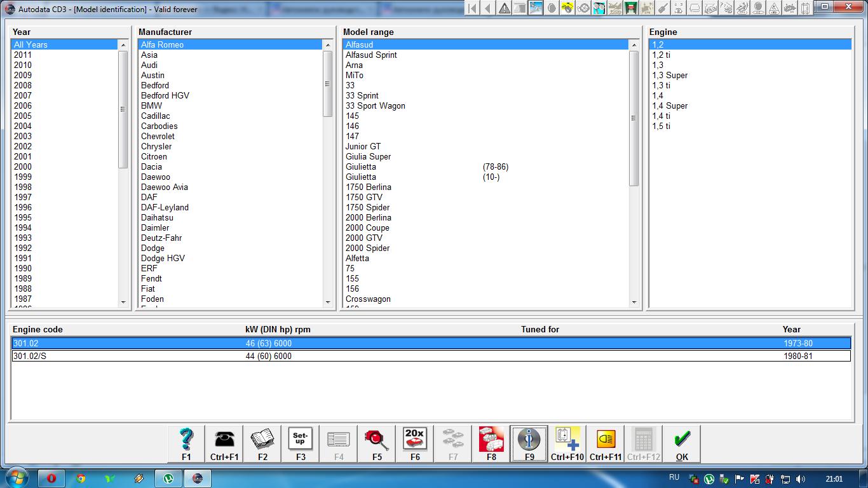The width and height of the screenshot is (868, 488).
Task: Open the Google Chrome taskbar icon
Action: 81,478
